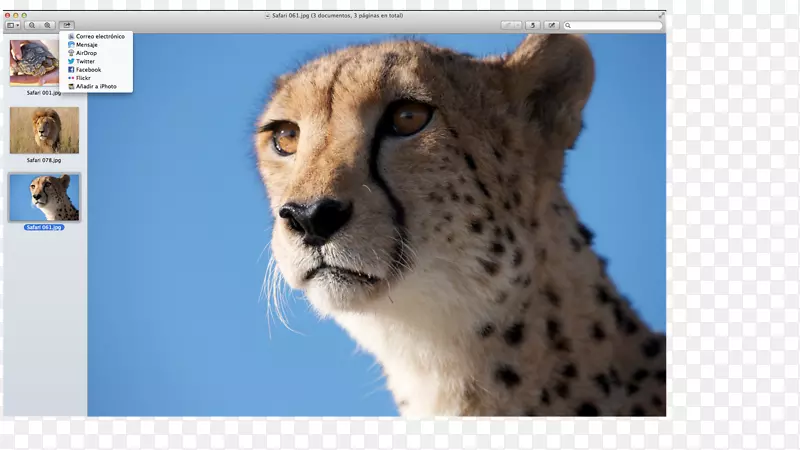This screenshot has width=800, height=450.
Task: Enter full screen with the corner arrows
Action: tap(661, 16)
